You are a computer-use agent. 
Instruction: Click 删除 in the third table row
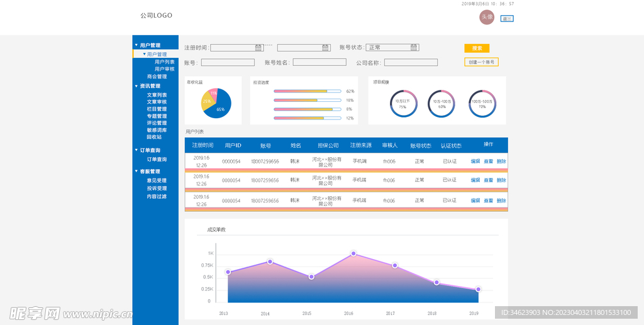coord(501,201)
